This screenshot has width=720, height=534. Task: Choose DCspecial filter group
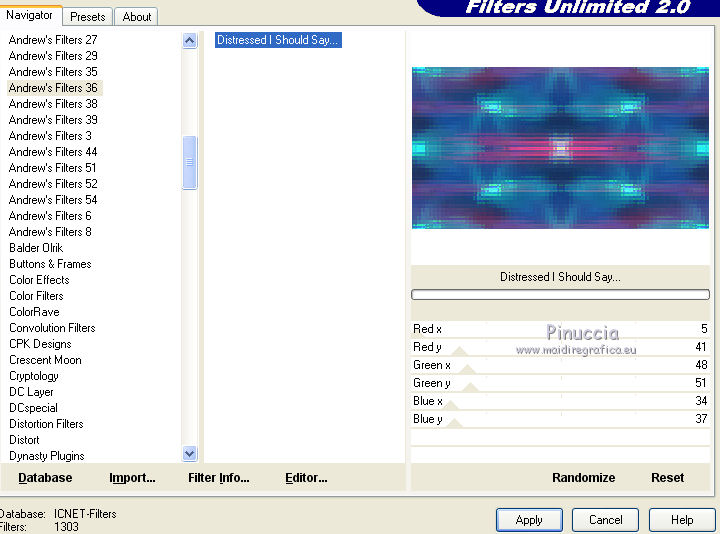pyautogui.click(x=33, y=408)
